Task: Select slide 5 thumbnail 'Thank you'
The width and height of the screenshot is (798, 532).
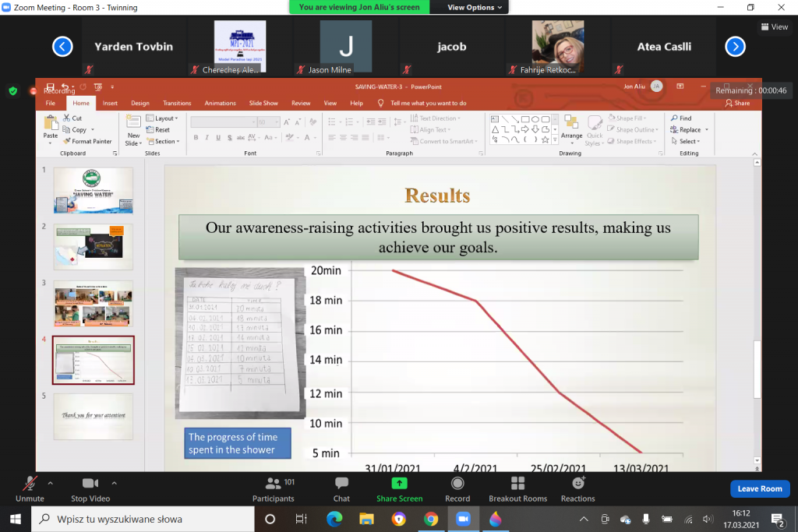Action: [93, 415]
